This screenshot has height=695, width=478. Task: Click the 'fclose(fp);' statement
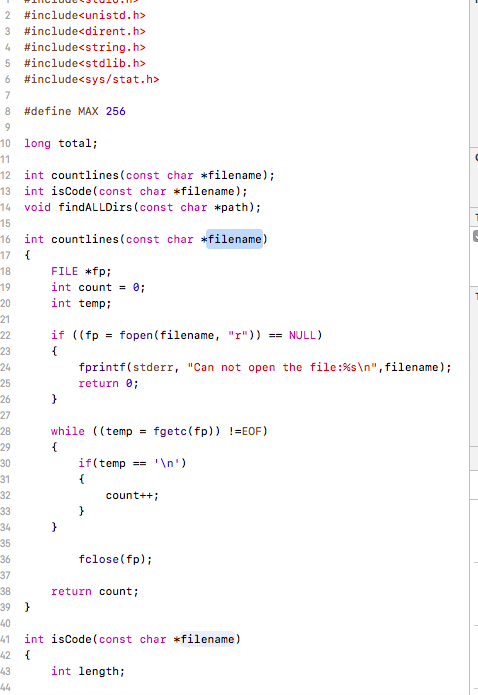(115, 559)
